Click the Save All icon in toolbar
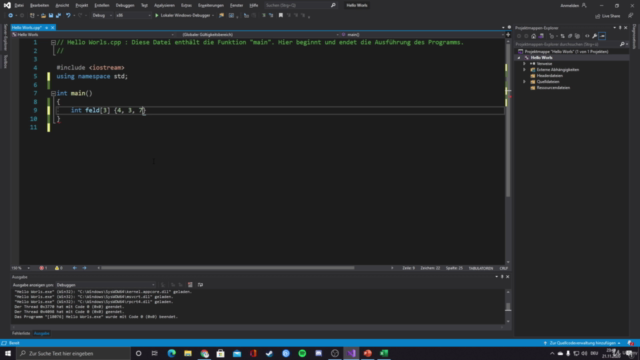The height and width of the screenshot is (360, 640). coord(58,16)
